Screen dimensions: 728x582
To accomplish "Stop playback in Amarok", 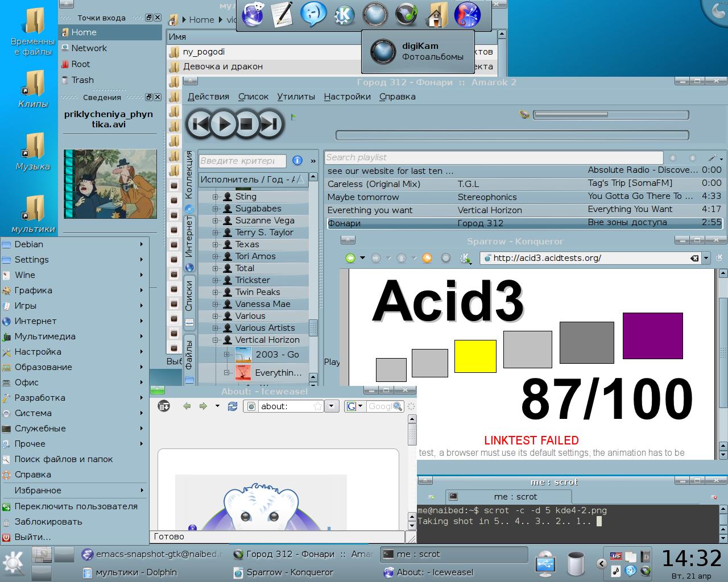I will coord(246,123).
